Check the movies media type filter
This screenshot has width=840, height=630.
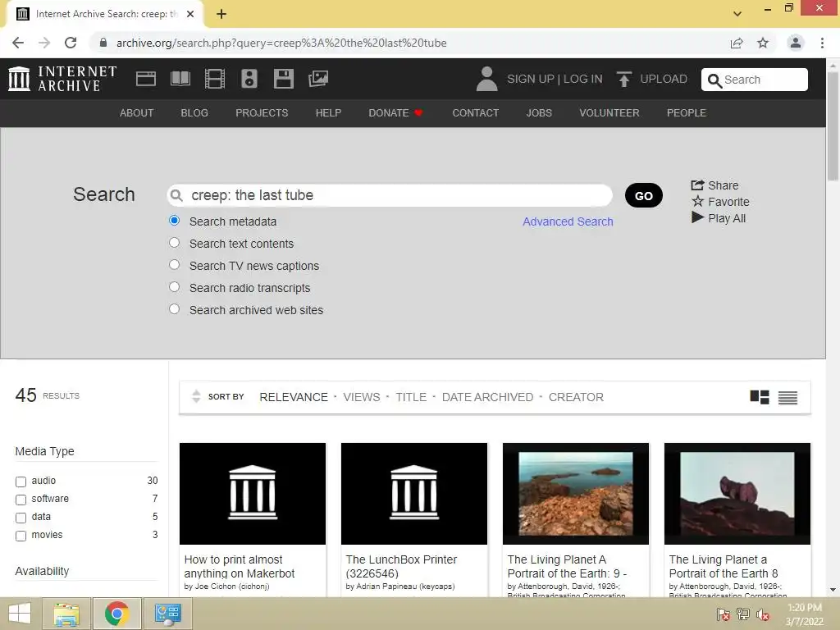click(21, 536)
